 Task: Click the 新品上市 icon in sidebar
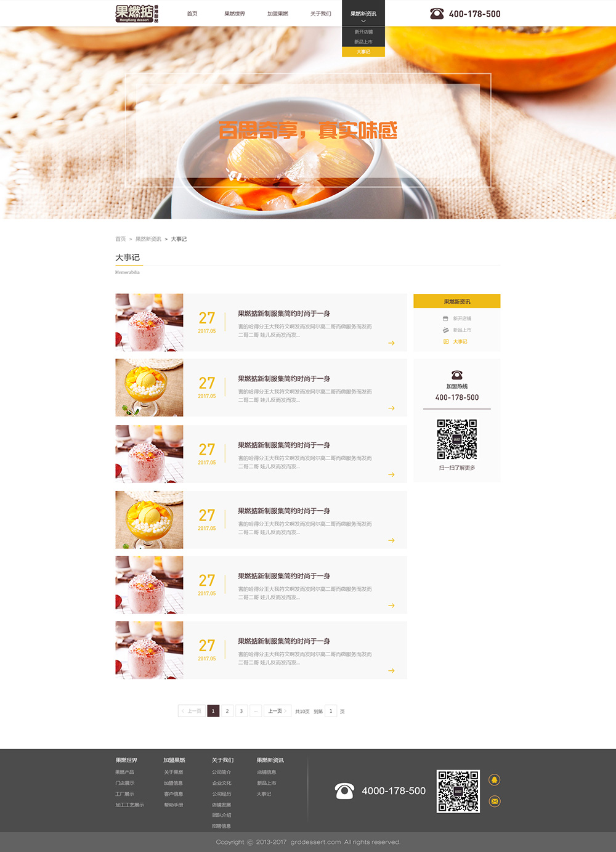click(x=445, y=330)
